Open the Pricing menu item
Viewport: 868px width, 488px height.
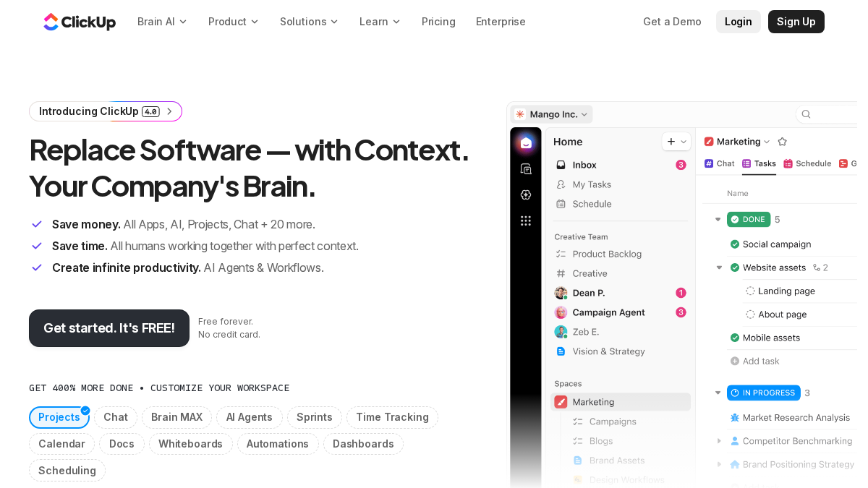click(x=438, y=22)
